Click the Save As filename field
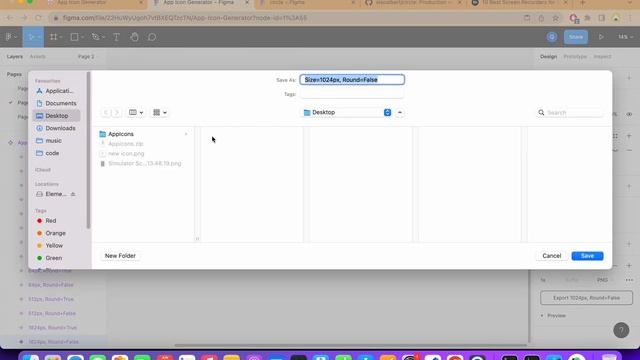 pos(352,80)
